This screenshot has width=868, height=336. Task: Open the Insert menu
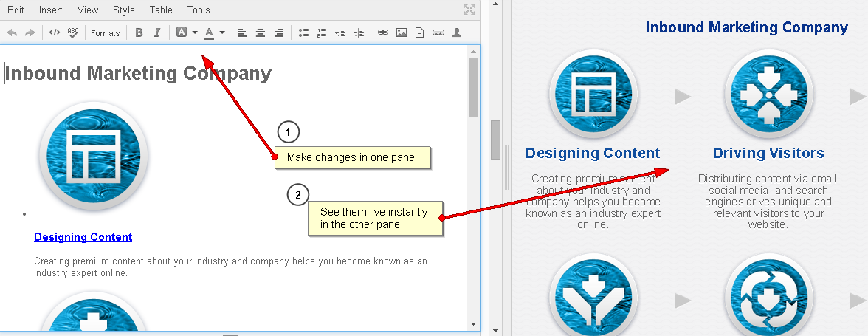click(50, 10)
